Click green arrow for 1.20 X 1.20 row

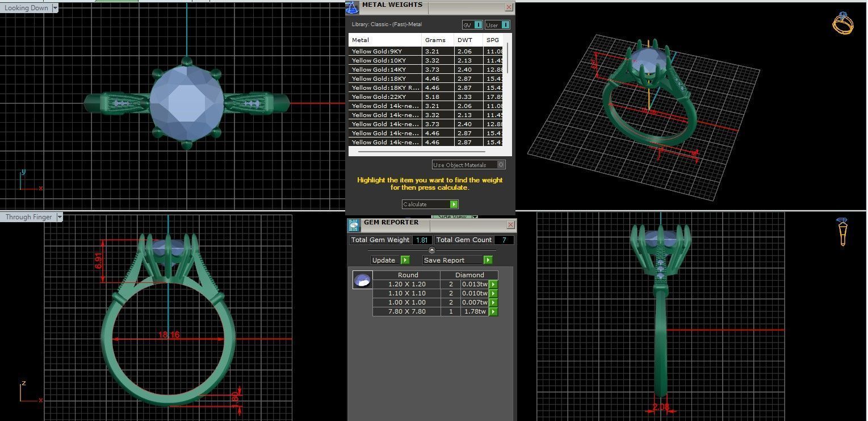[x=493, y=285]
